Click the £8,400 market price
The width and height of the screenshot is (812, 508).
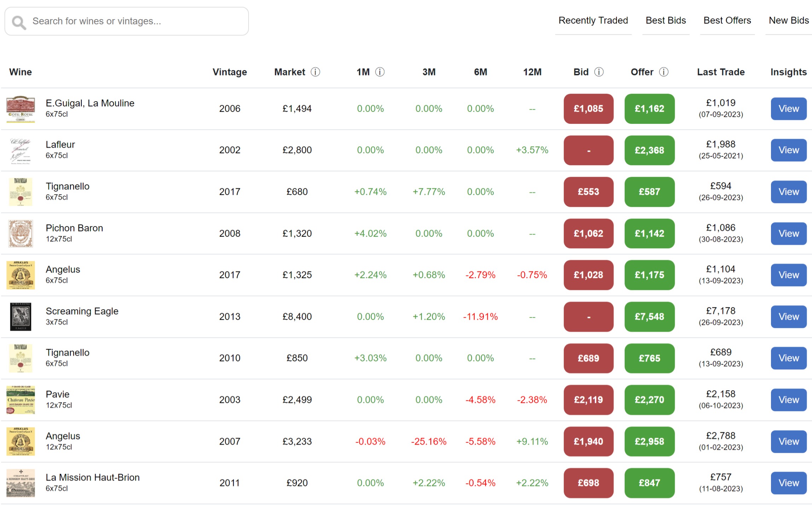(297, 317)
